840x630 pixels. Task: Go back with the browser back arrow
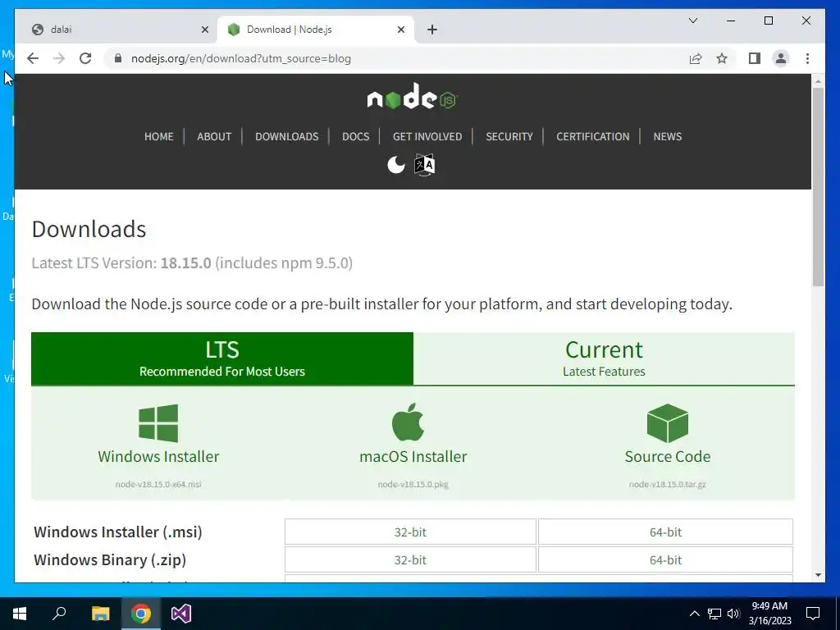tap(33, 58)
